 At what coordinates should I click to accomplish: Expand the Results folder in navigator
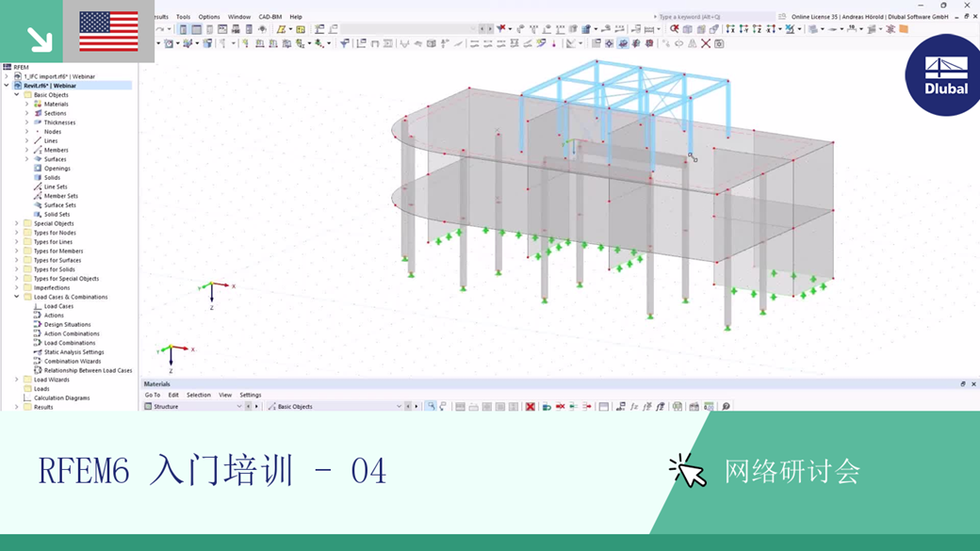(x=17, y=407)
